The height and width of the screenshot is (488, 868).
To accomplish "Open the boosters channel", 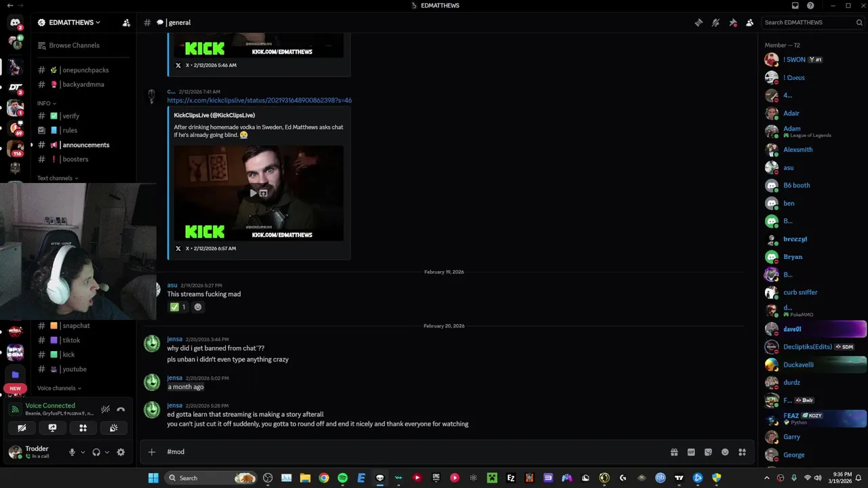I will point(75,159).
